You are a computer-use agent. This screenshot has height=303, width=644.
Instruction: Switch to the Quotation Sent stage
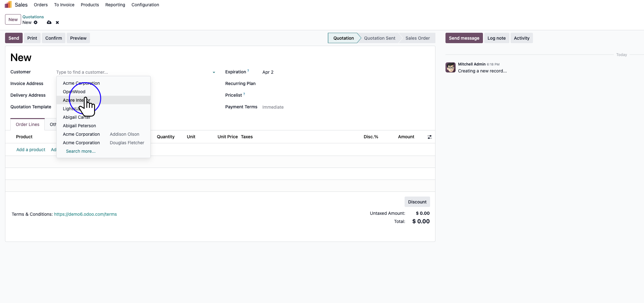pos(379,38)
